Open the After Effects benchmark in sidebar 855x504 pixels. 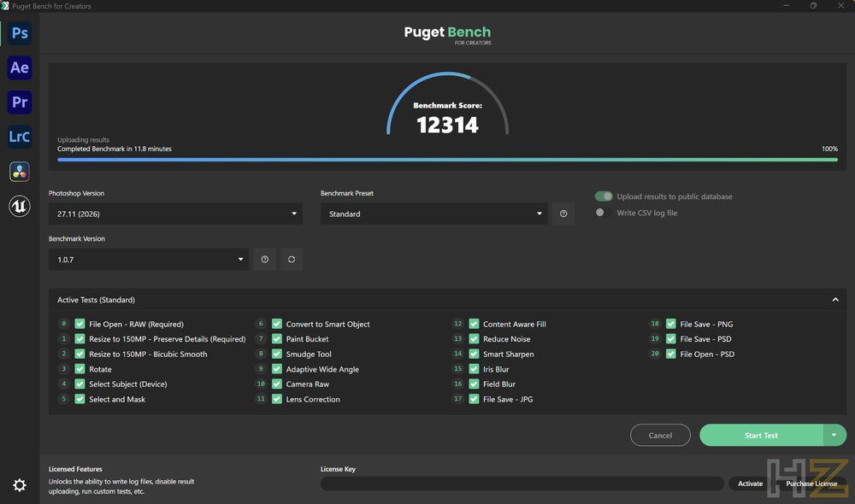pyautogui.click(x=20, y=67)
